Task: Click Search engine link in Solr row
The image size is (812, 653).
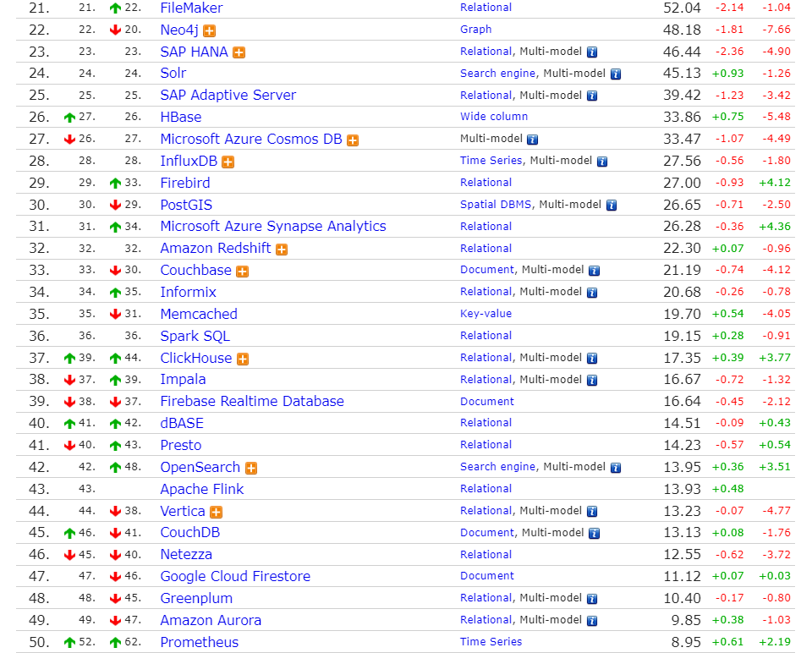Action: 497,73
